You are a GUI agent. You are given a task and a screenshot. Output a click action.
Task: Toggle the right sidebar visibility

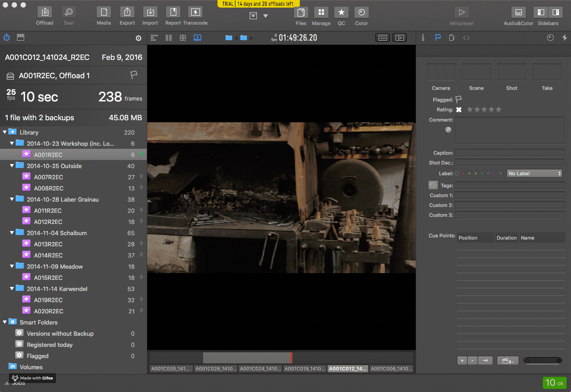pos(555,13)
